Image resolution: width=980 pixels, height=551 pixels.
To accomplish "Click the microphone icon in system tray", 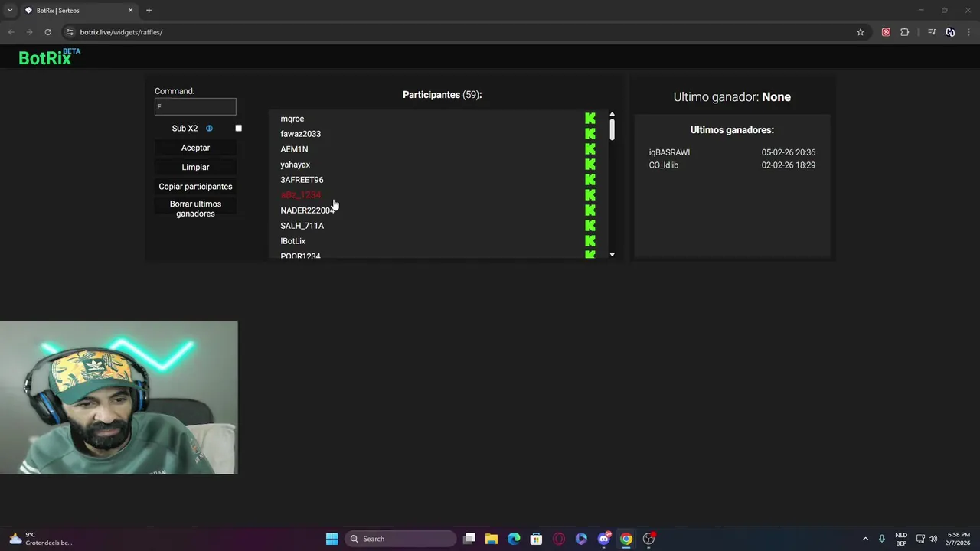I will coord(882,539).
